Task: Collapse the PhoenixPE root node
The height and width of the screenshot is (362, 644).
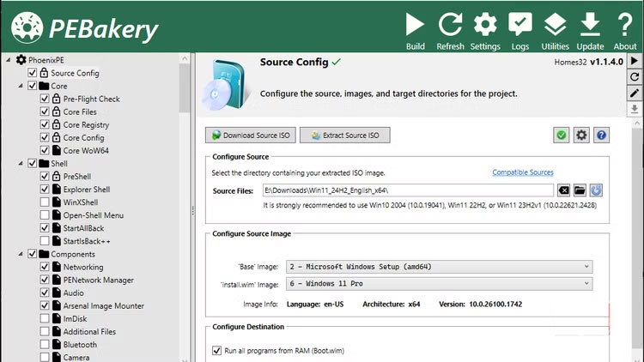Action: [x=9, y=60]
